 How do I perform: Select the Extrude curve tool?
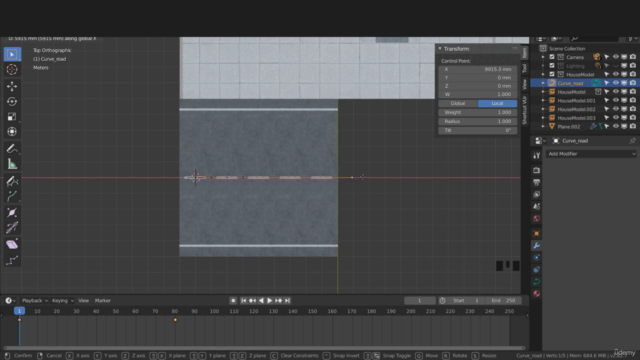(x=12, y=196)
